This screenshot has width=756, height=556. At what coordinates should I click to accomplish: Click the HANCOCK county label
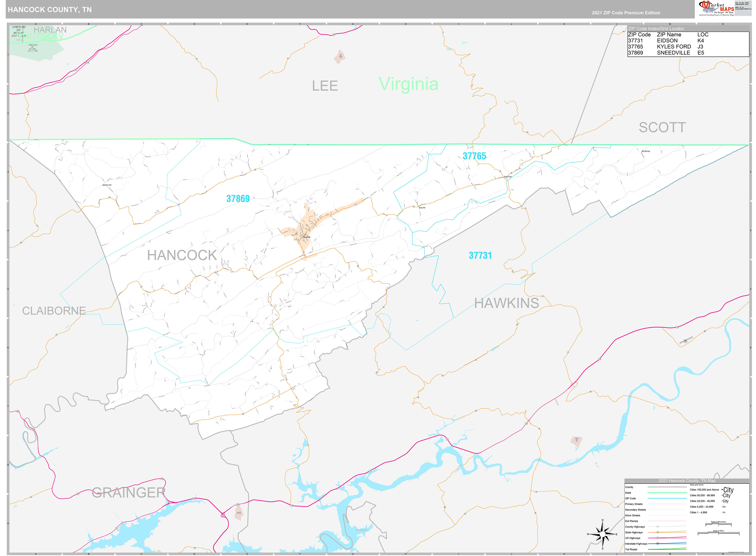coord(182,255)
